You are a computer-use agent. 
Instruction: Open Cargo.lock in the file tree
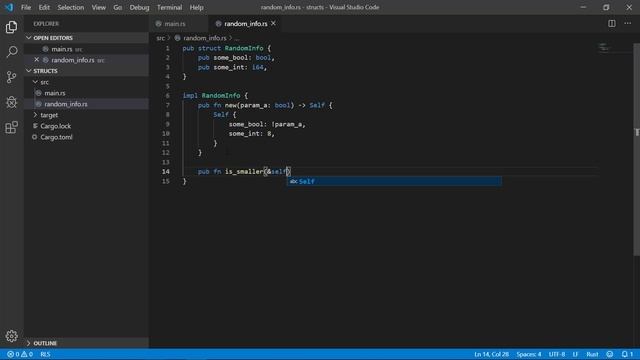tap(86, 126)
